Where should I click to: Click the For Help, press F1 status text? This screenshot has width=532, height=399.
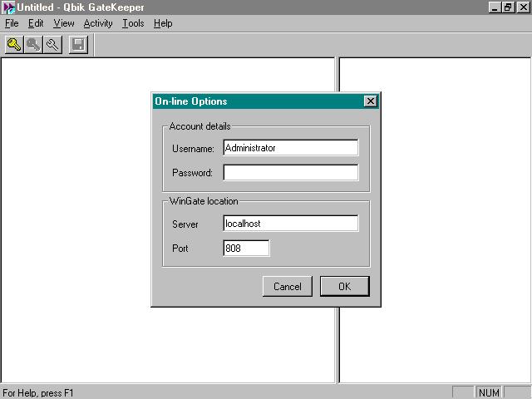[x=38, y=393]
